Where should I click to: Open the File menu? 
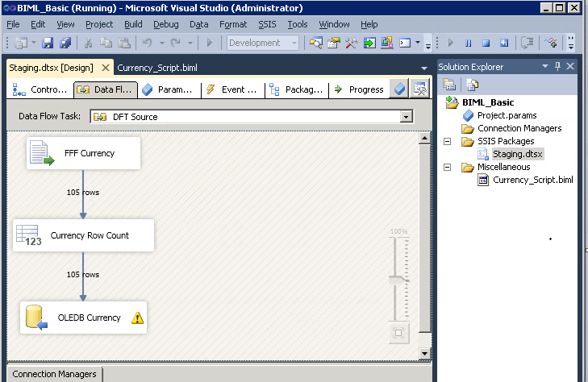[13, 24]
